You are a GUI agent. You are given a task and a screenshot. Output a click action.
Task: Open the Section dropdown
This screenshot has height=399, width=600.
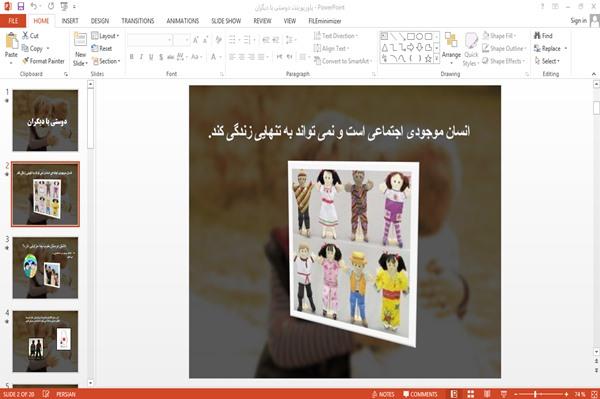pyautogui.click(x=106, y=61)
